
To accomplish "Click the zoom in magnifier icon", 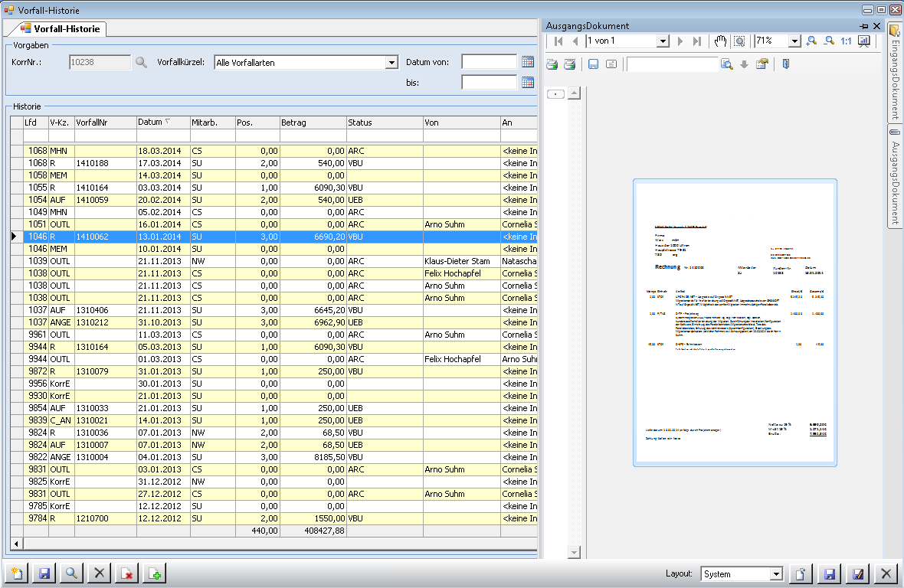I will coord(811,41).
